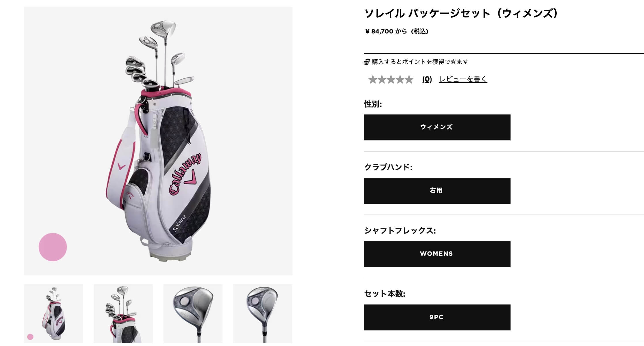Select the full golf bag thumbnail

(53, 314)
